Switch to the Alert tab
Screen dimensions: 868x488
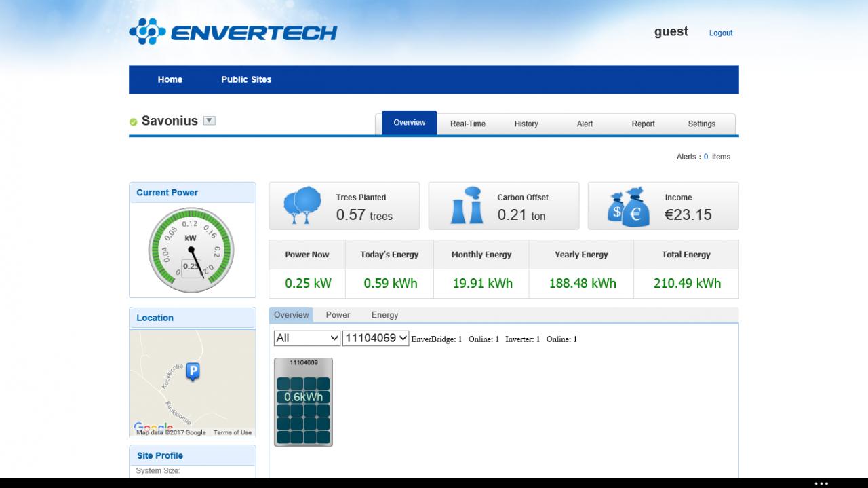point(585,124)
